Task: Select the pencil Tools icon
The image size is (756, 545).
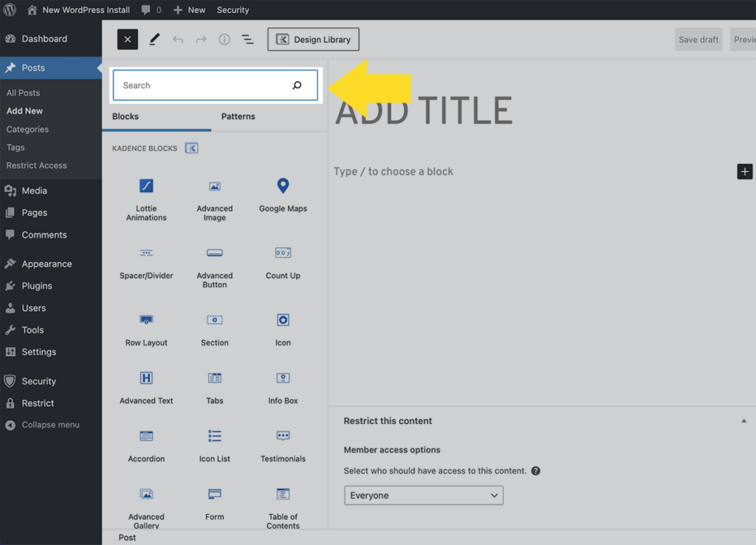Action: coord(154,40)
